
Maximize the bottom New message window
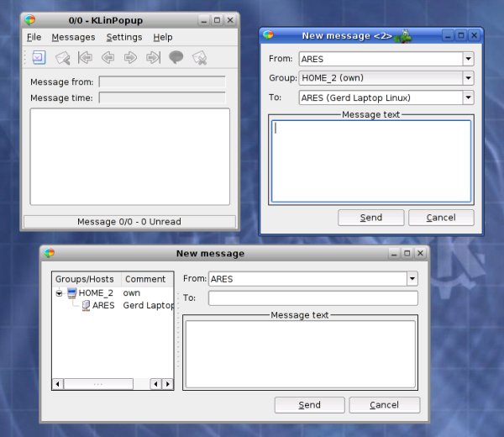(x=407, y=254)
